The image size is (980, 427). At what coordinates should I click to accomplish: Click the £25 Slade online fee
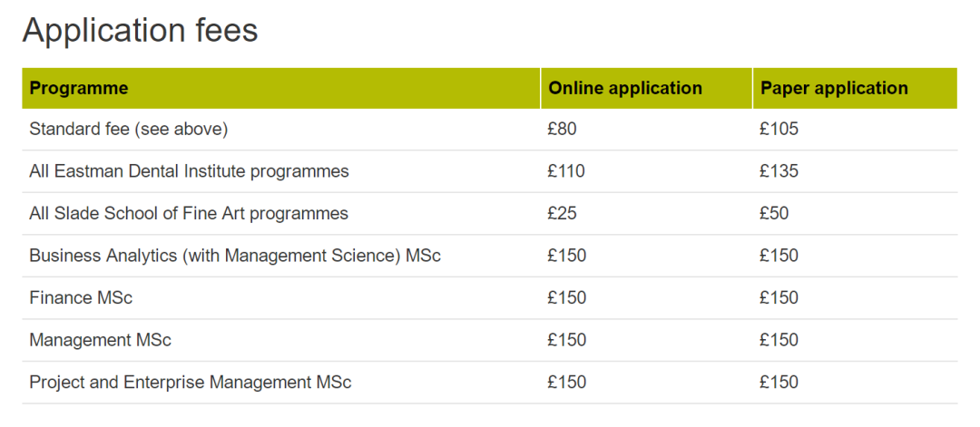pos(562,214)
